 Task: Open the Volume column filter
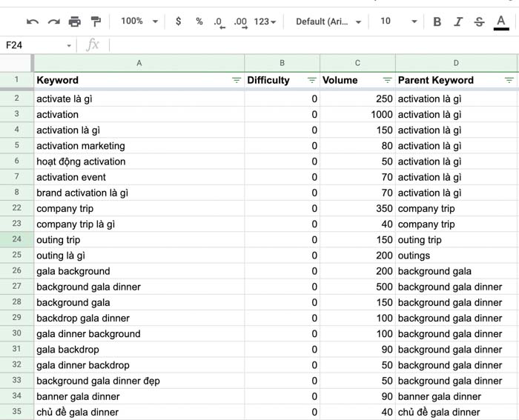click(x=387, y=80)
